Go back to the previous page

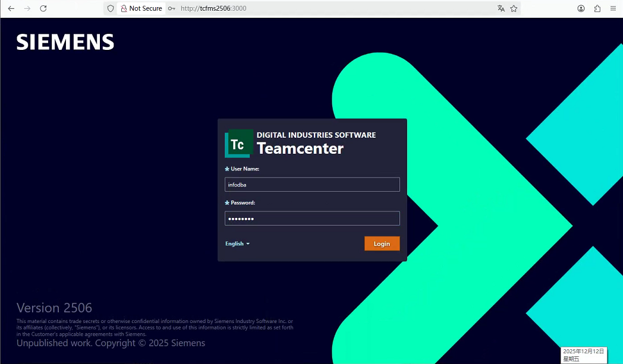11,8
